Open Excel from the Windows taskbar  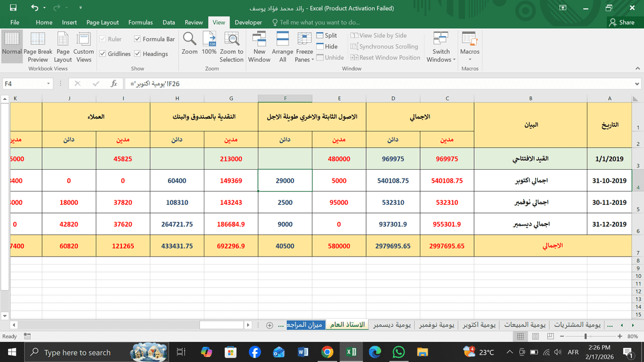pos(351,352)
